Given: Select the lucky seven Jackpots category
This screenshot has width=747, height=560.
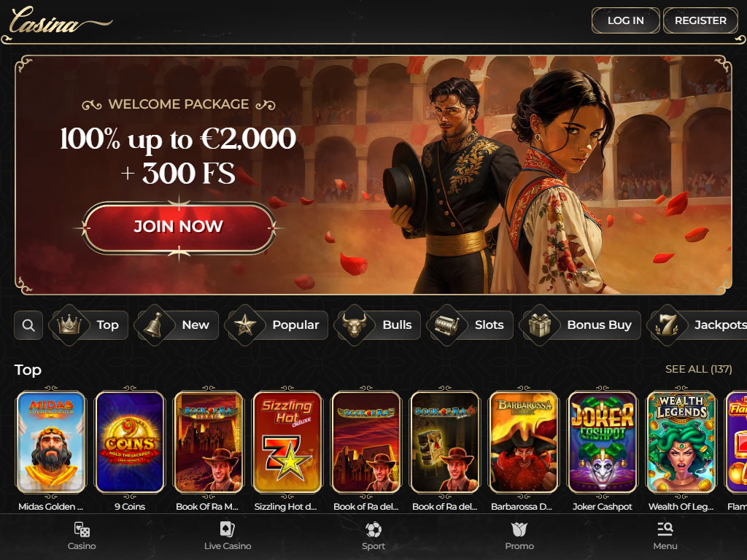Looking at the screenshot, I should point(697,325).
